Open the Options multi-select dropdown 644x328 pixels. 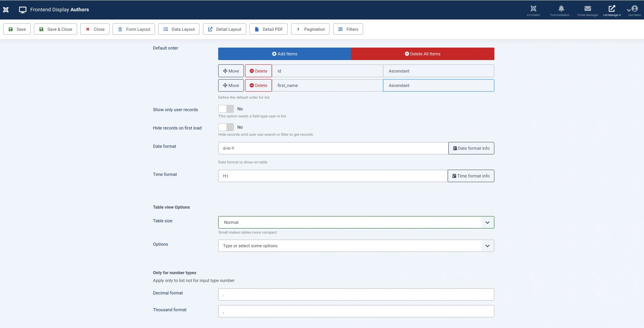pos(356,246)
